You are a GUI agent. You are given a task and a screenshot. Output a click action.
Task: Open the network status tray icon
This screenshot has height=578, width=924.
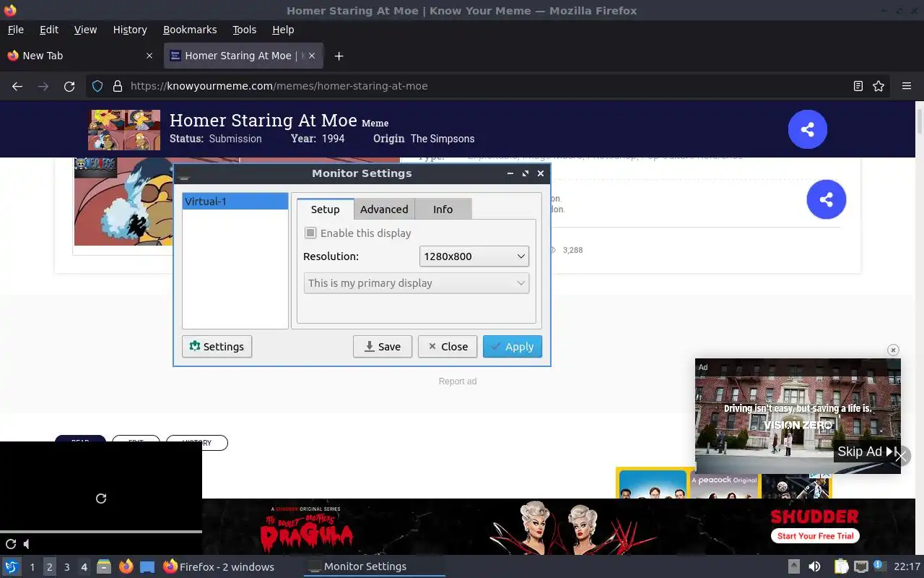[860, 566]
